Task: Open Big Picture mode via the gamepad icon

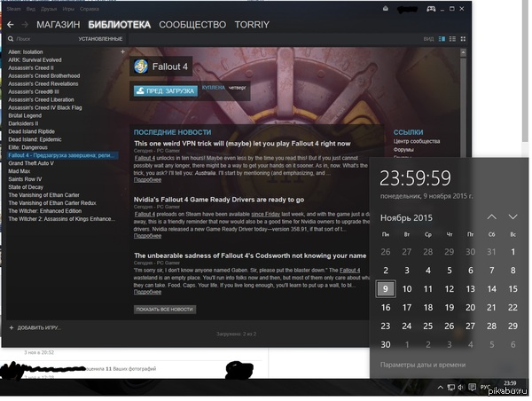Action: coord(431,9)
